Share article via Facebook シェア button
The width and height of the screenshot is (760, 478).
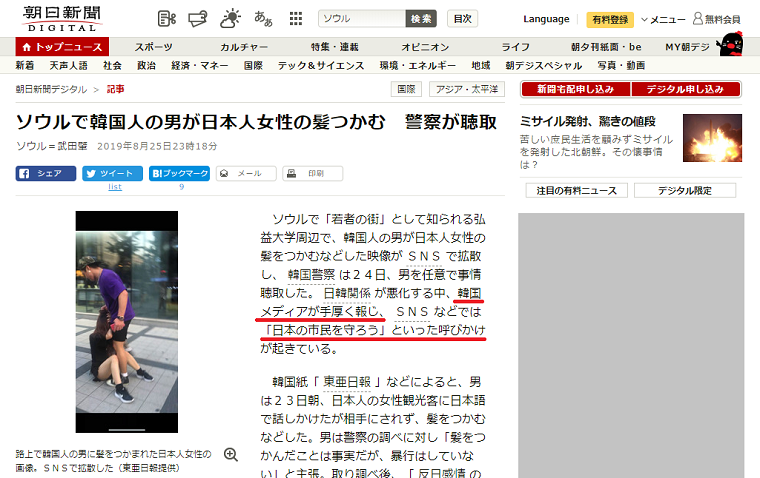45,173
